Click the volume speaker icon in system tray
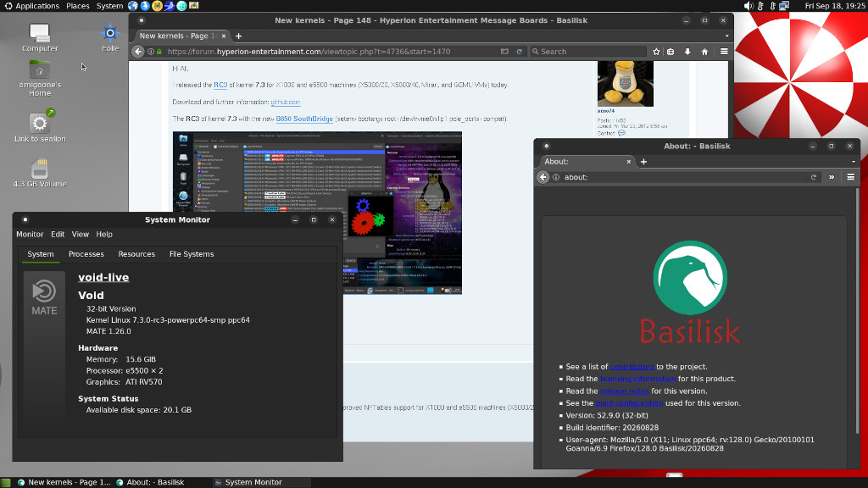Screen dimensions: 868x488 click(x=748, y=6)
